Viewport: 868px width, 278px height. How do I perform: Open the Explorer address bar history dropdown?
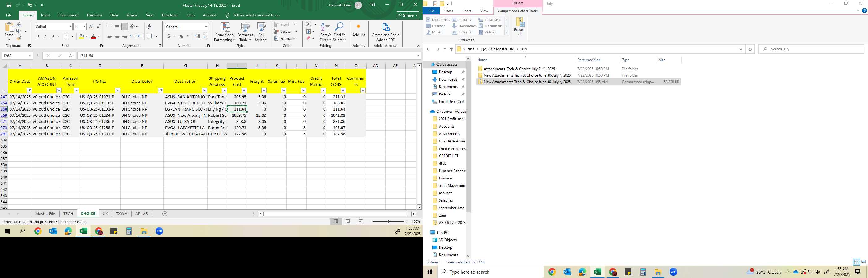(x=741, y=49)
